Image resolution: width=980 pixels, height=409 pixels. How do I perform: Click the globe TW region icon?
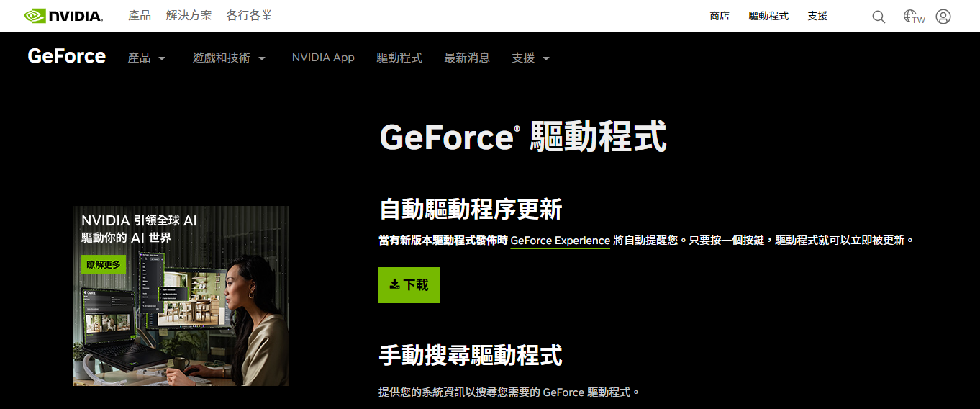pos(914,17)
